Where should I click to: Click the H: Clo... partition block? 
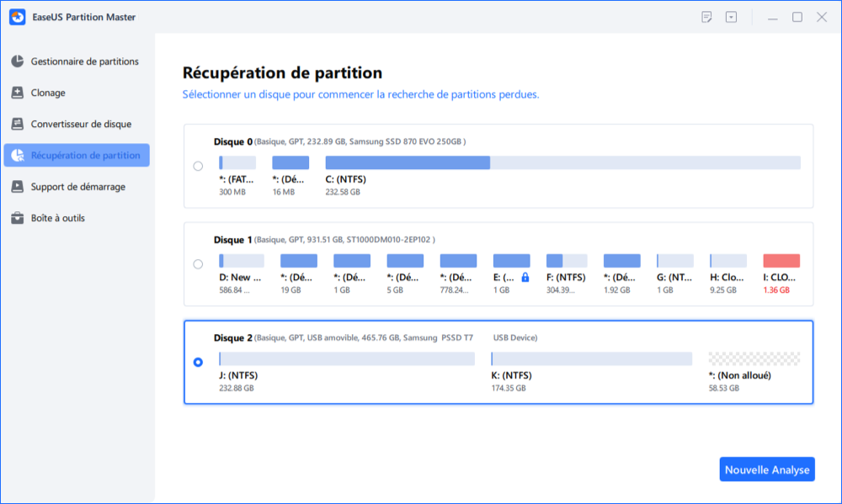tap(728, 261)
